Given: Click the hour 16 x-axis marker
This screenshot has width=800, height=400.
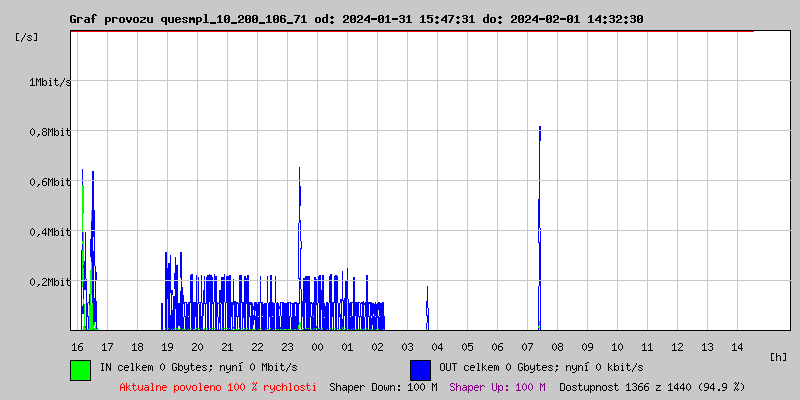Looking at the screenshot, I should (77, 347).
